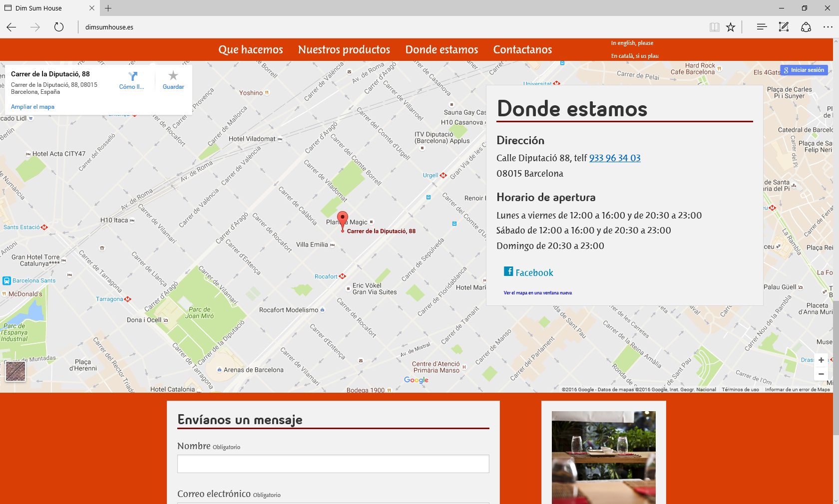Click Arenas de Barcelona shopping marker
Viewport: 839px width, 504px height.
pyautogui.click(x=220, y=370)
